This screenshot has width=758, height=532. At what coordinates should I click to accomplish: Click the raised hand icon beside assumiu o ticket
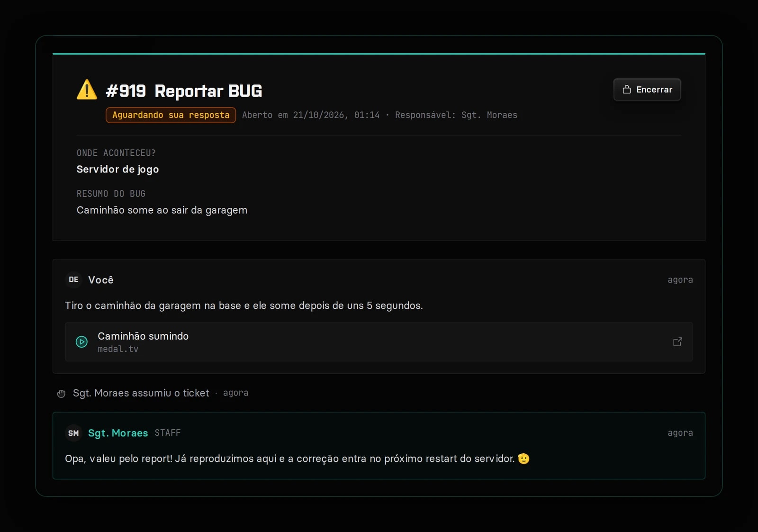tap(61, 393)
